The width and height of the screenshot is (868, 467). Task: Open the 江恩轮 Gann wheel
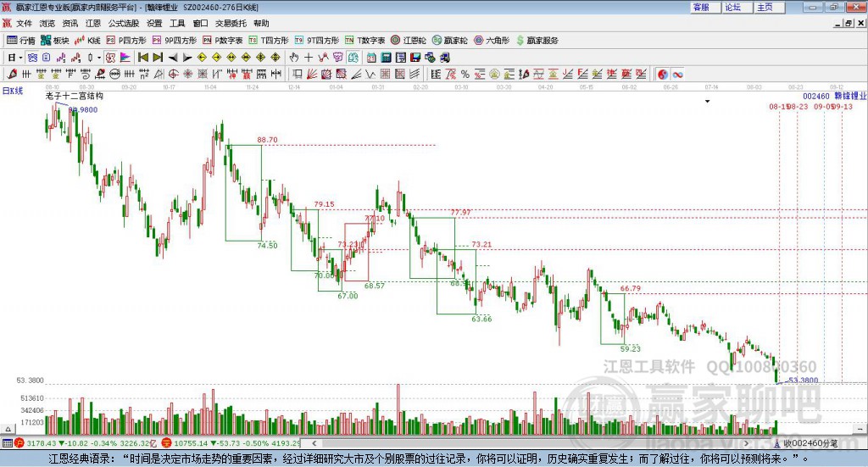(x=409, y=41)
